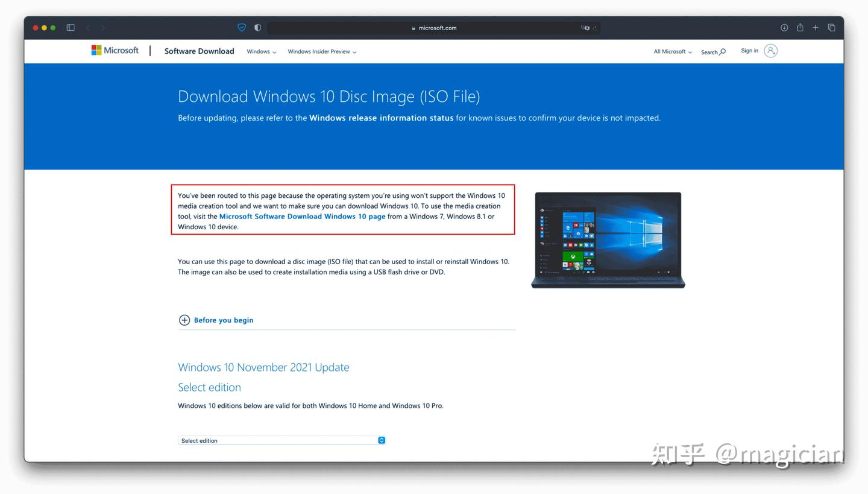The image size is (868, 494).
Task: Toggle the browser sidebar icon
Action: pos(71,27)
